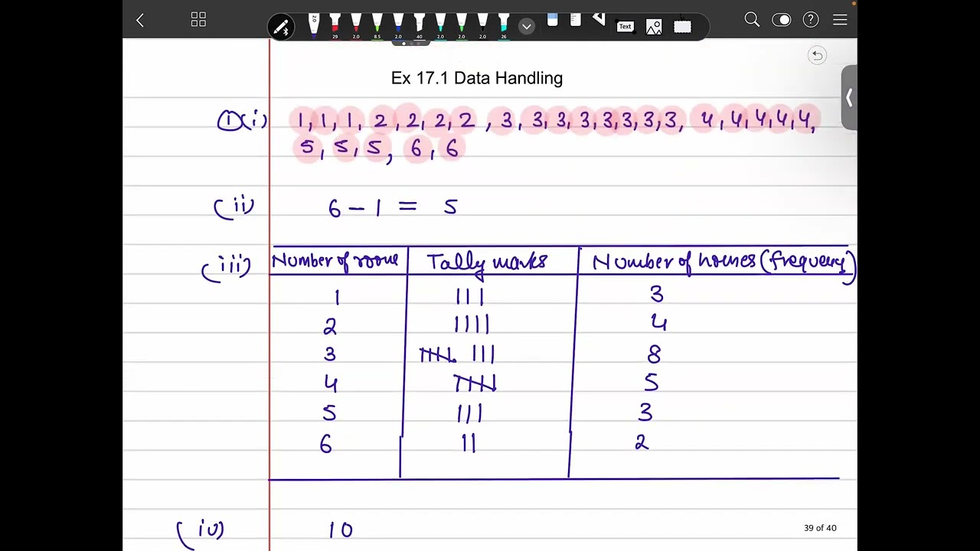Insert a Text box

626,27
